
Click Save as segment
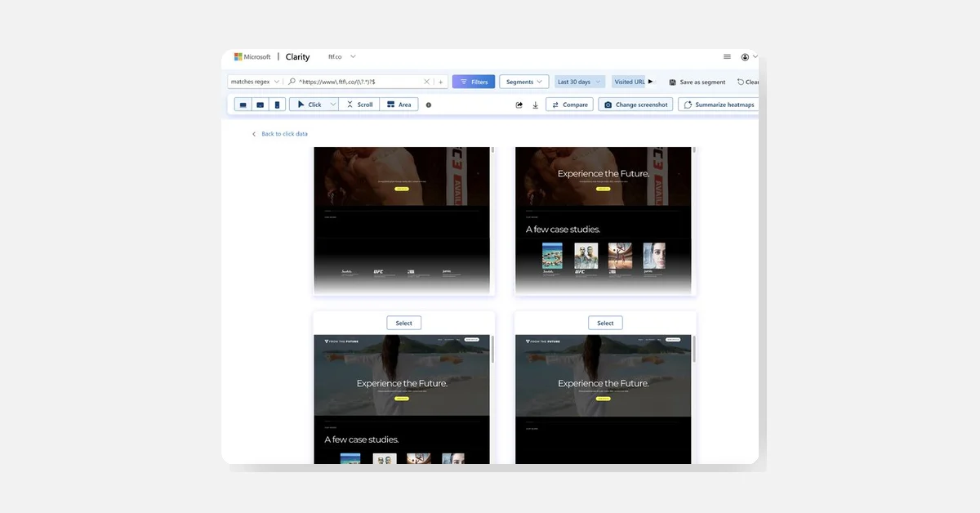pos(697,83)
